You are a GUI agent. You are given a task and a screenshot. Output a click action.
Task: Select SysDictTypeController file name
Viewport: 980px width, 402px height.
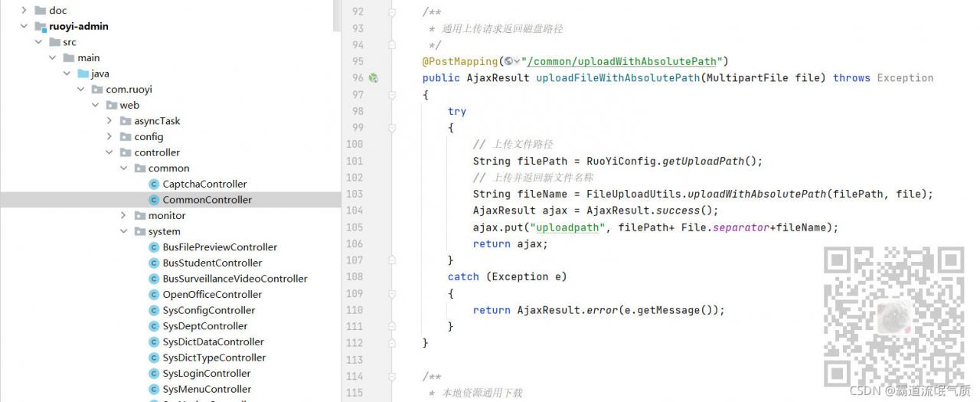click(214, 358)
